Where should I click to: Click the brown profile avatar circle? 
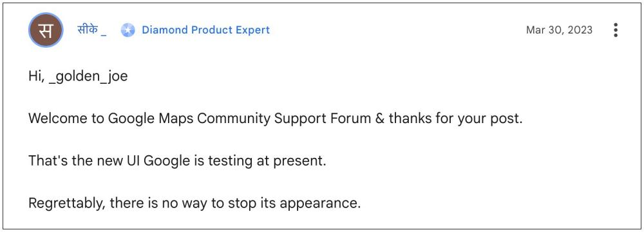pos(46,30)
